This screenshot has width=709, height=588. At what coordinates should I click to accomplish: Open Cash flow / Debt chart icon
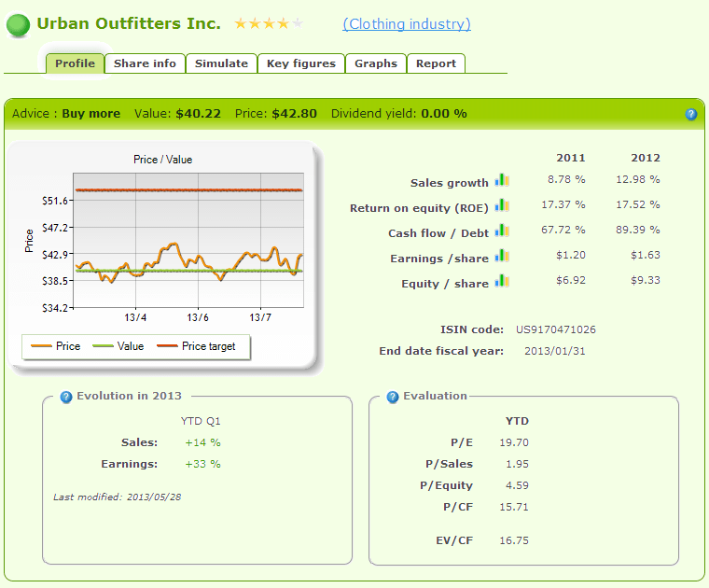click(x=502, y=231)
